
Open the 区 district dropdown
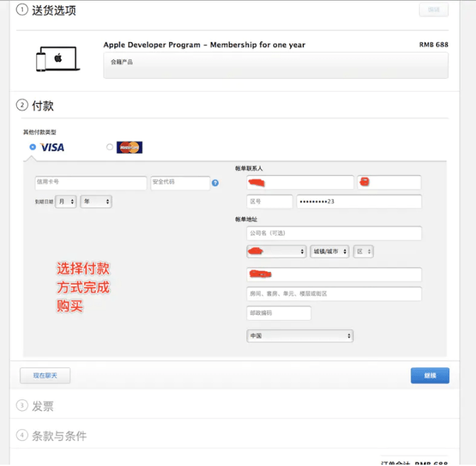tap(364, 251)
